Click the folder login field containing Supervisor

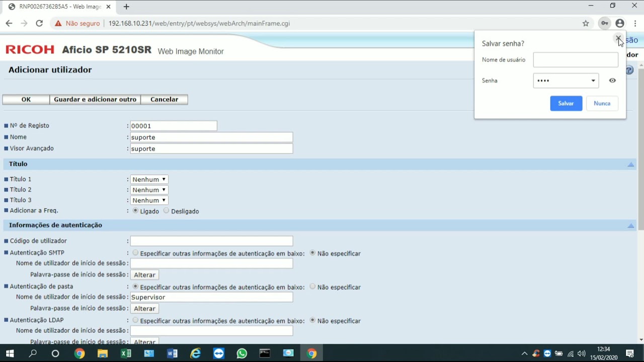[211, 297]
